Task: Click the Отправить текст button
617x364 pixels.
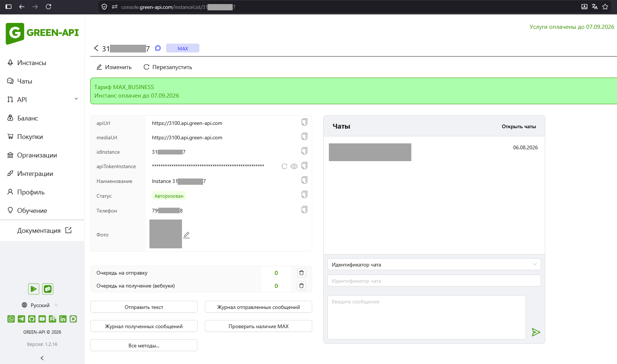Action: coord(144,307)
